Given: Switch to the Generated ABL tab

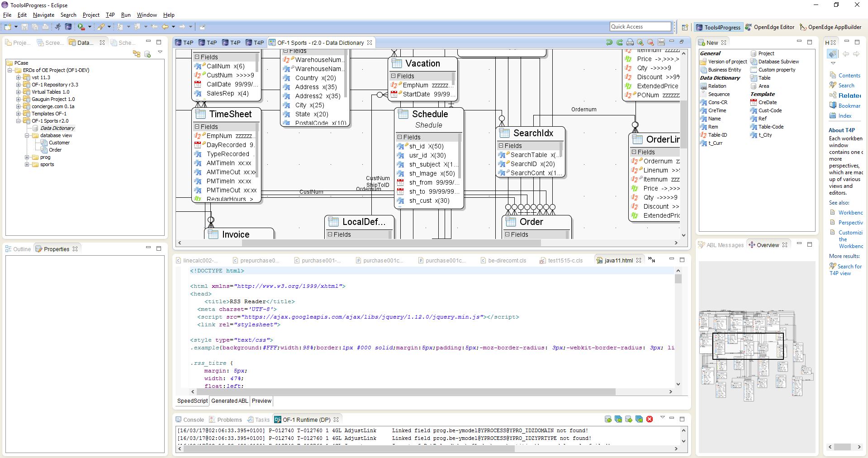Looking at the screenshot, I should pos(229,401).
